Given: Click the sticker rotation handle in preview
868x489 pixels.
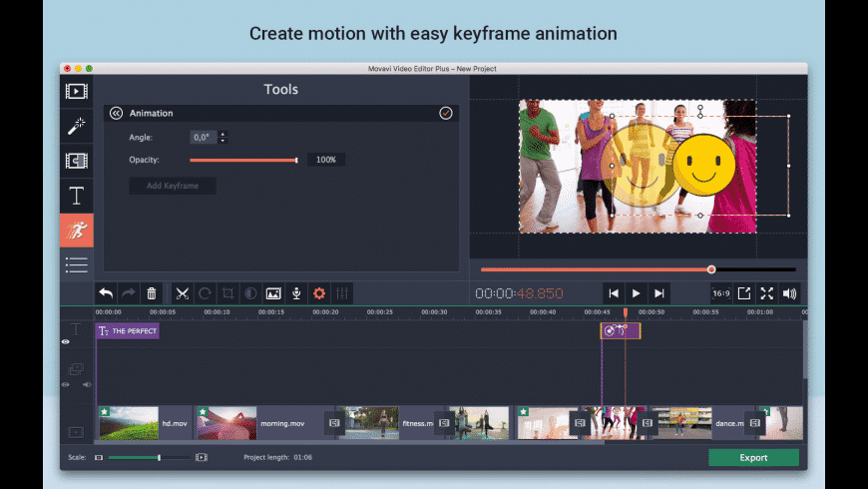Looking at the screenshot, I should 700,108.
